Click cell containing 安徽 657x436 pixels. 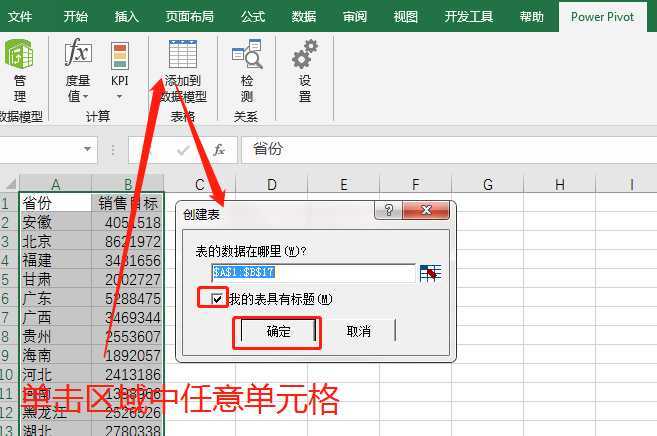pyautogui.click(x=55, y=222)
